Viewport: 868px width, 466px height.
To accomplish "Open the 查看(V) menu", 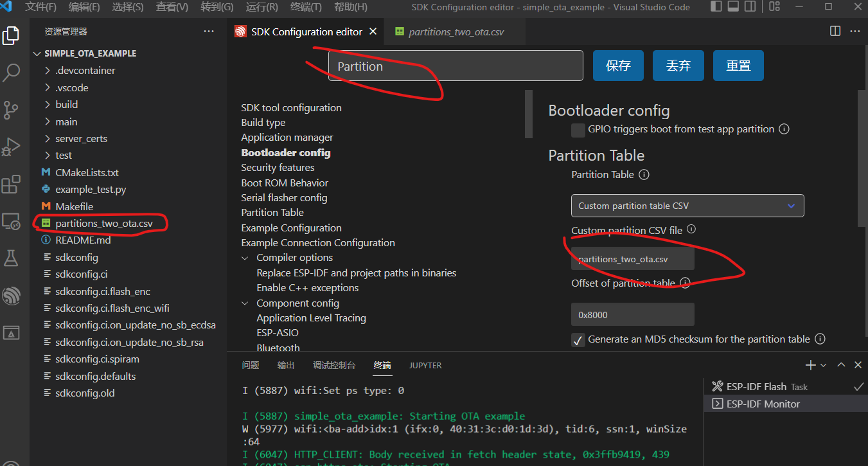I will 172,7.
